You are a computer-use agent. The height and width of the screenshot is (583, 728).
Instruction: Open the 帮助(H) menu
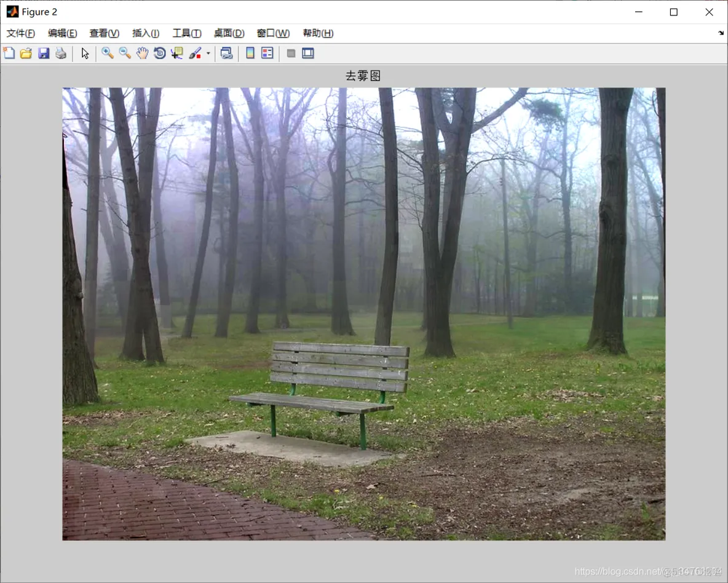pos(318,33)
